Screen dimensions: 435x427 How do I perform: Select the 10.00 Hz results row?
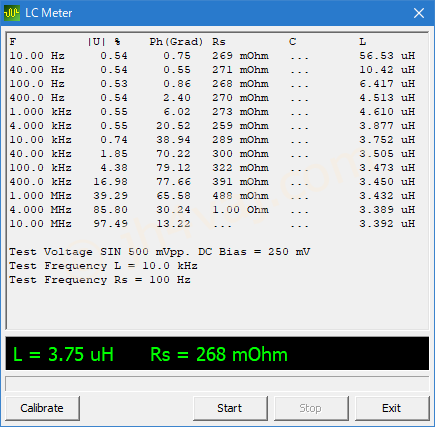point(212,56)
